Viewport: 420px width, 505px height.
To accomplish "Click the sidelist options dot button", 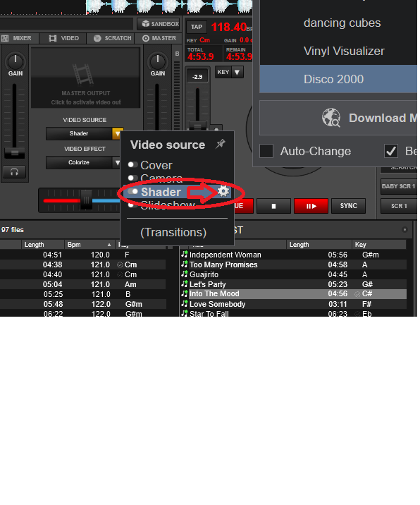I will pyautogui.click(x=405, y=230).
